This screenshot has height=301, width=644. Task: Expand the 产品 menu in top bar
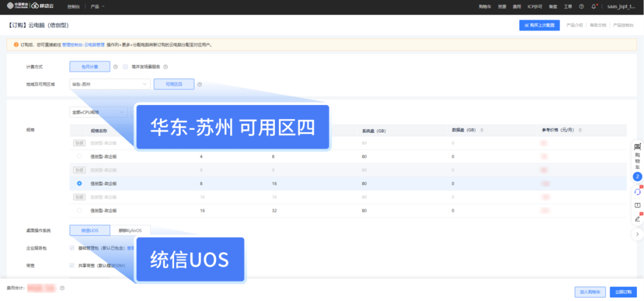tap(98, 7)
